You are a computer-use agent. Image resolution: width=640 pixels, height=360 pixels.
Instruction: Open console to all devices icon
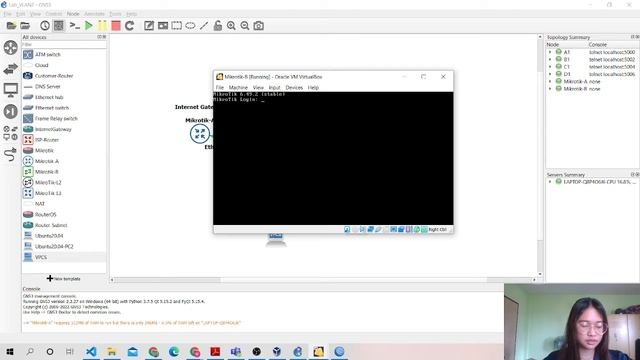[74, 26]
